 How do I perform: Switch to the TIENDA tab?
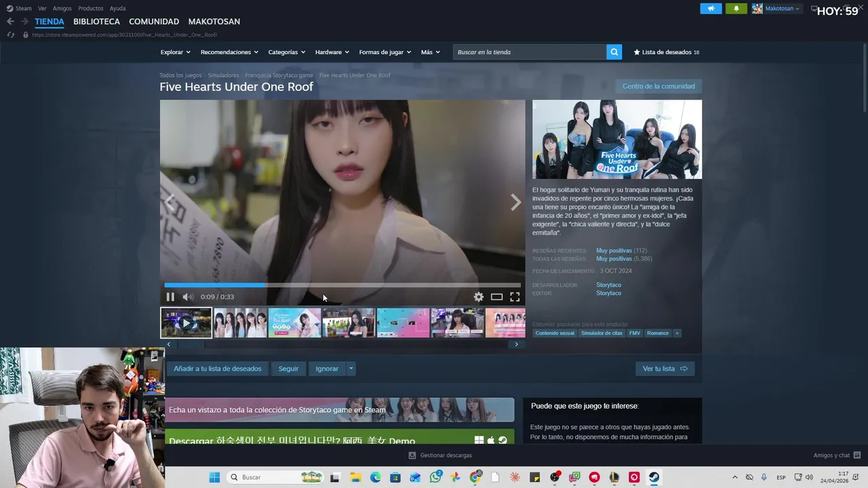click(x=50, y=22)
